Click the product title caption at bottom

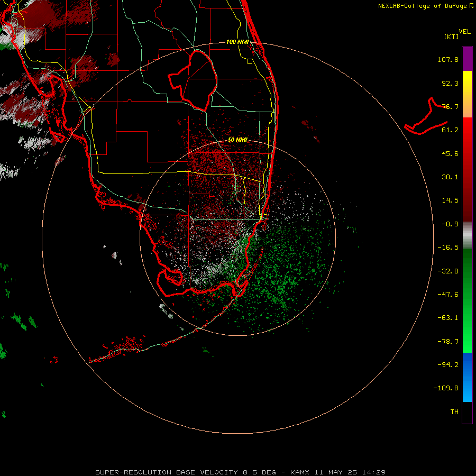241,472
